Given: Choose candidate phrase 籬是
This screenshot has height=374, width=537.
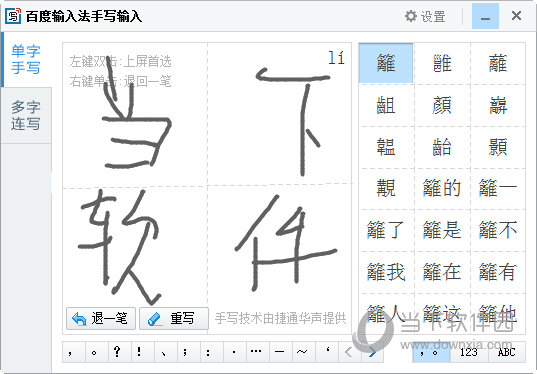Looking at the screenshot, I should (x=442, y=230).
